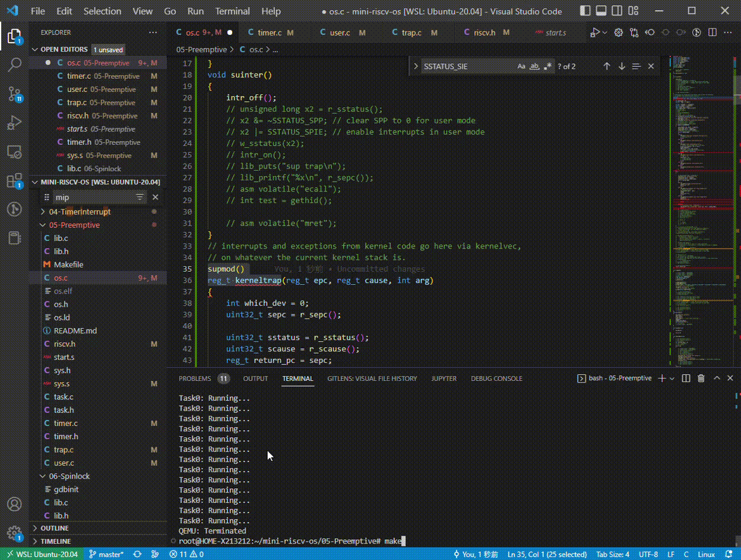Open Source Control view with 11 changes
The height and width of the screenshot is (560, 741).
[14, 94]
